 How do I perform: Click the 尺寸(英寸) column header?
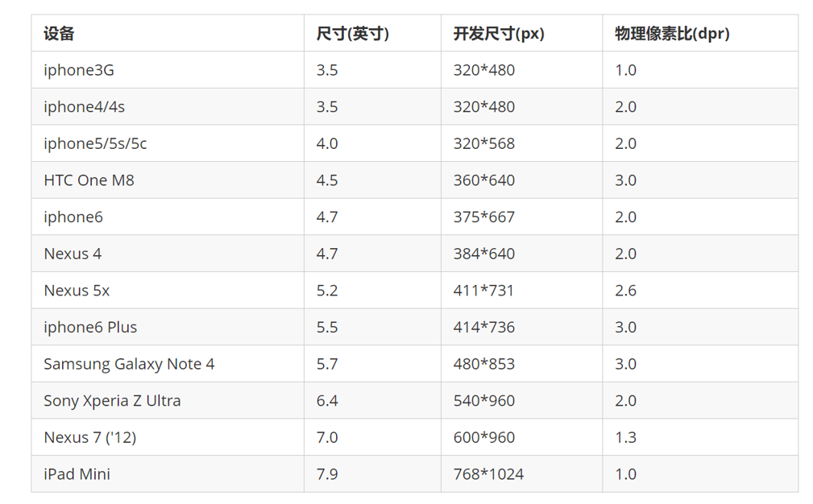click(x=350, y=34)
